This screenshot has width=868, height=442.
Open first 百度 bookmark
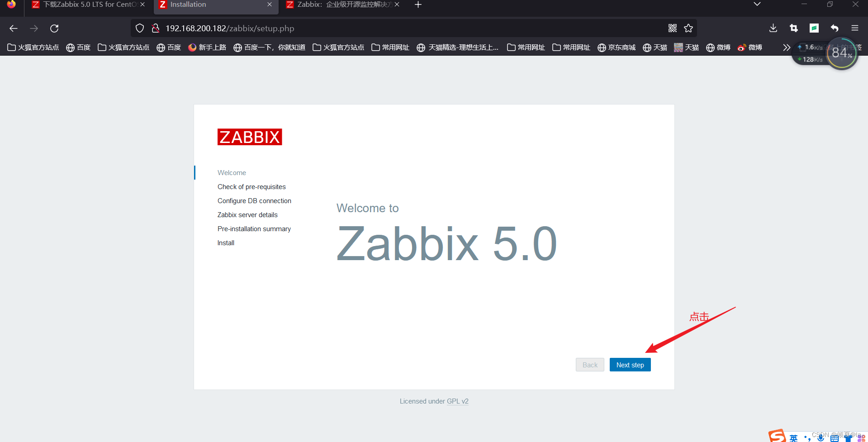(x=78, y=48)
